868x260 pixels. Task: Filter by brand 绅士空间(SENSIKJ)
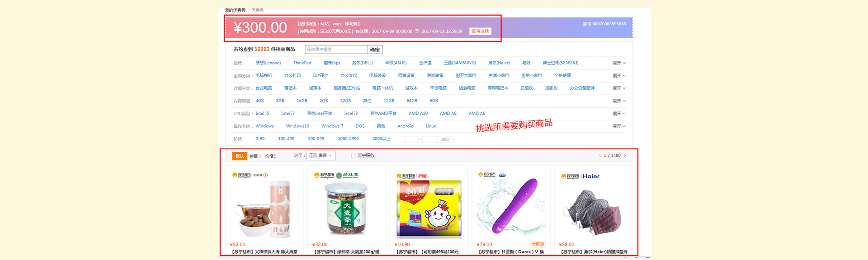click(561, 63)
